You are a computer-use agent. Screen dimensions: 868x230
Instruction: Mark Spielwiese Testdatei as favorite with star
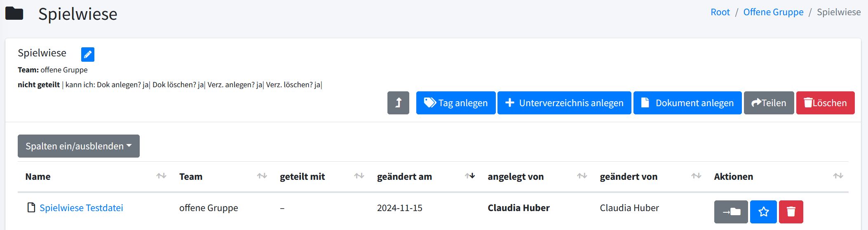point(763,212)
